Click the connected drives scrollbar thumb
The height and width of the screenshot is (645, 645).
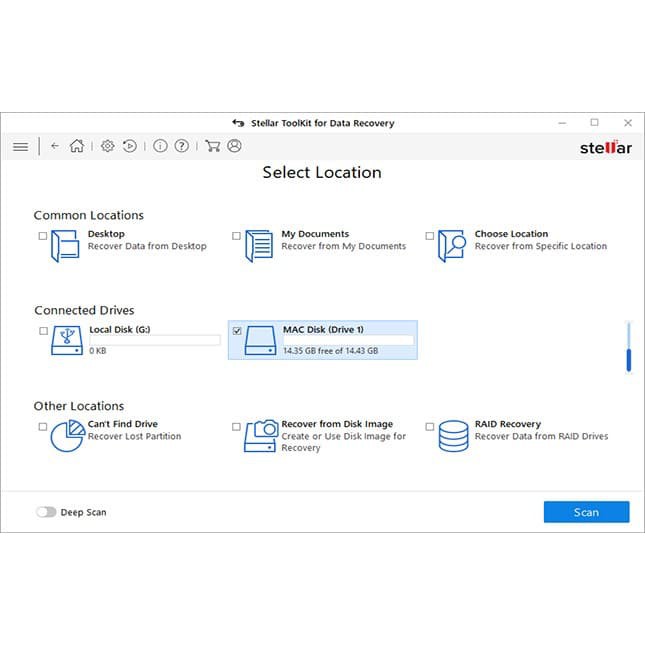(x=629, y=360)
